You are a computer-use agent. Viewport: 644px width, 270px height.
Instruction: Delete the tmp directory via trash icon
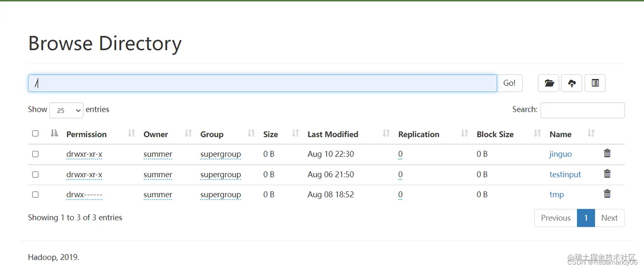pos(607,194)
